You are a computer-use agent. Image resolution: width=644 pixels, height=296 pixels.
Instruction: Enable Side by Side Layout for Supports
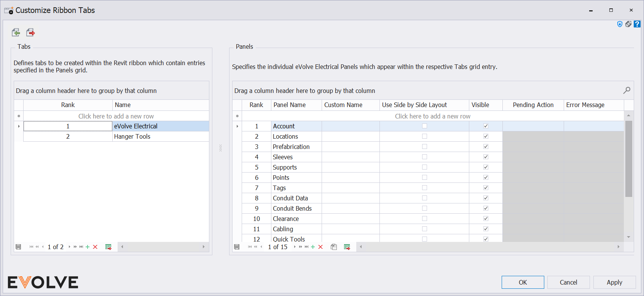click(x=424, y=167)
